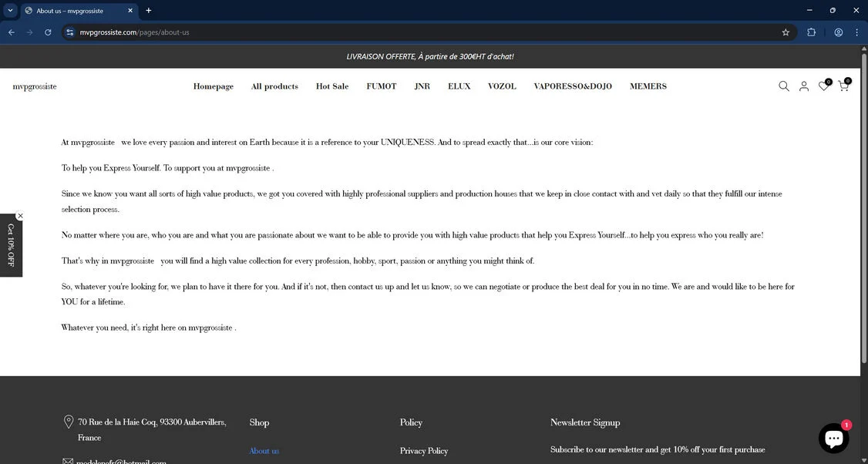This screenshot has height=464, width=868.
Task: Open the site search magnifier icon
Action: 783,86
